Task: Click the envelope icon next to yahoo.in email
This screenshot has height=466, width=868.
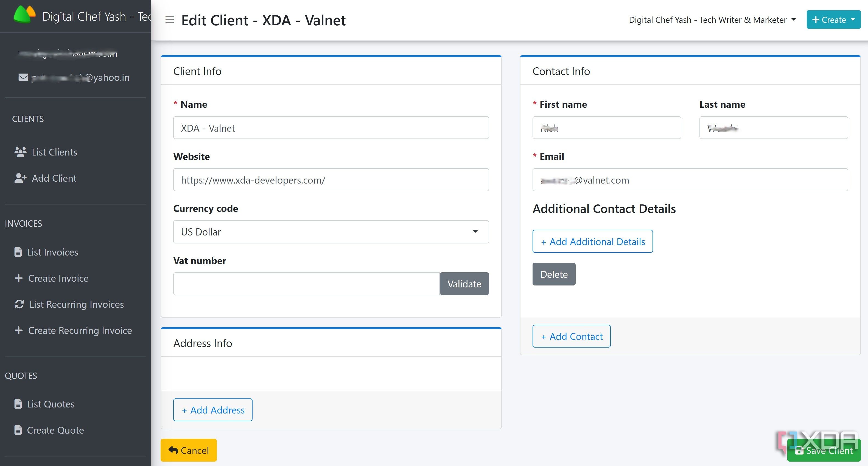Action: [23, 77]
